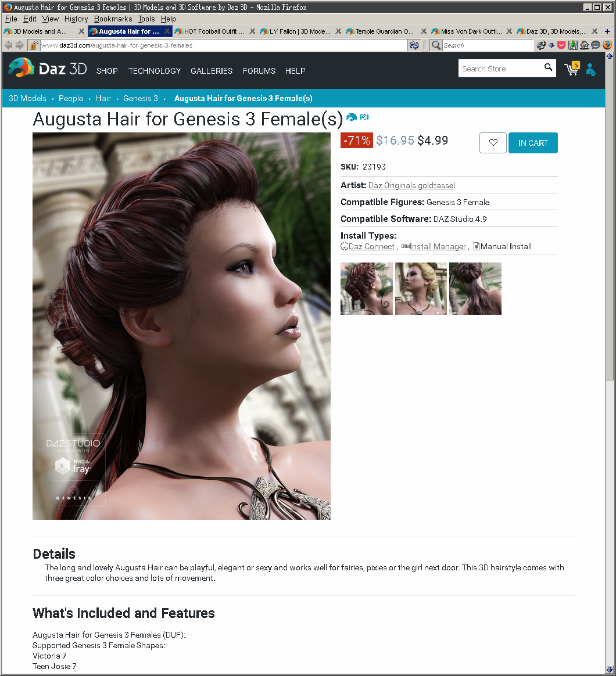Open the shopping cart showing 5 items

click(x=572, y=68)
